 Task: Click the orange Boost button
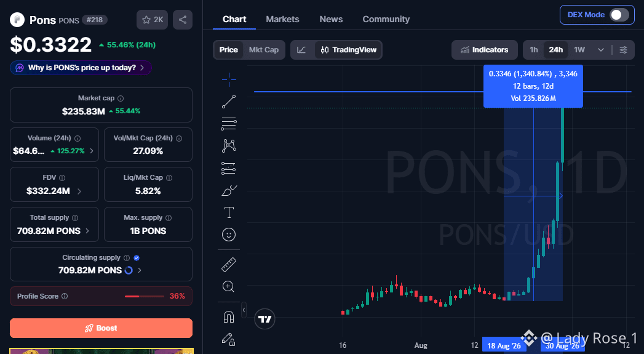tap(101, 328)
